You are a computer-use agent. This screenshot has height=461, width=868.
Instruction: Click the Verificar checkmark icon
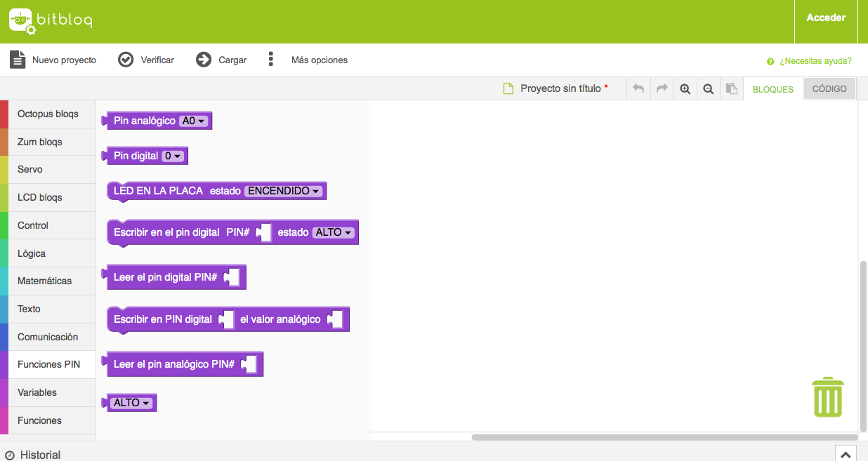pyautogui.click(x=126, y=60)
